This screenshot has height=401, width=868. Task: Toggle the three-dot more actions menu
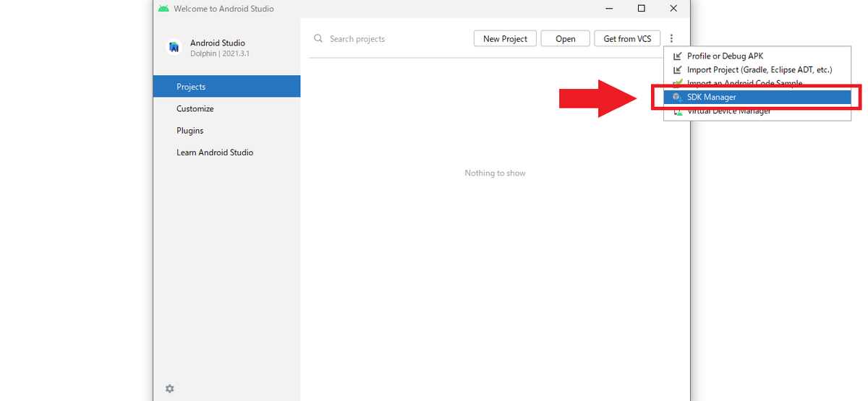click(x=672, y=39)
